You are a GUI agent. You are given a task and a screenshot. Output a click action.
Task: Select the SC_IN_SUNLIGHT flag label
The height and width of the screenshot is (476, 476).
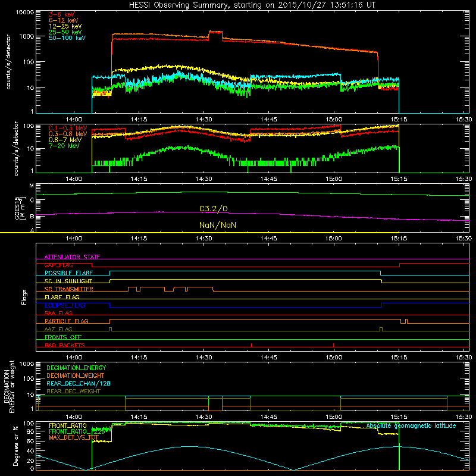(x=68, y=281)
